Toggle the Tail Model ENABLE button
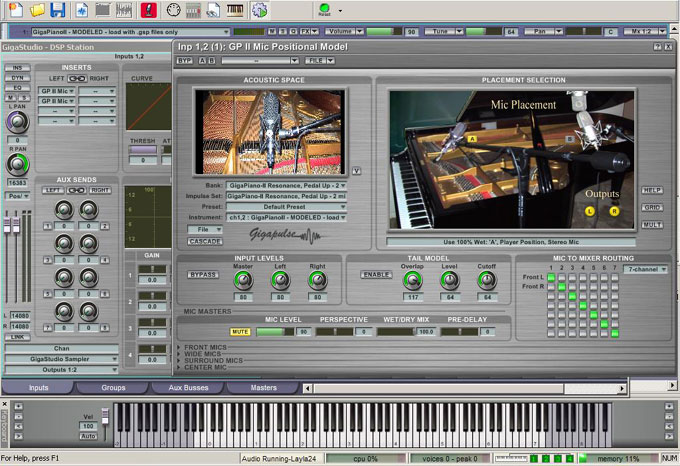The image size is (680, 466). click(x=376, y=275)
